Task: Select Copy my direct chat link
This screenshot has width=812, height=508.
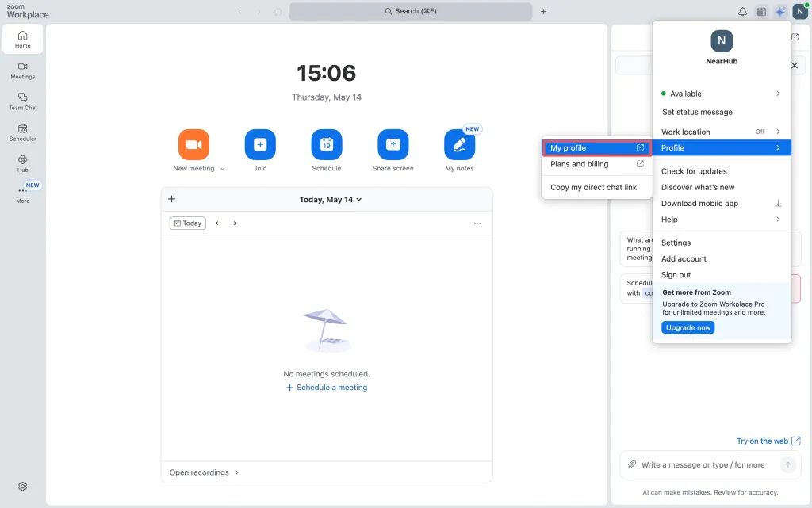Action: [x=596, y=187]
